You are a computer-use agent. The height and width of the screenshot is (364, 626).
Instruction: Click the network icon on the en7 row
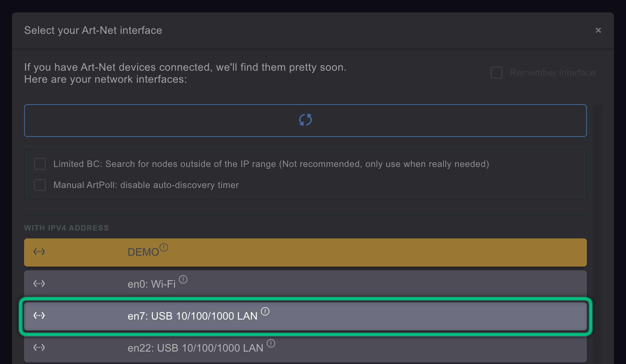click(x=39, y=315)
